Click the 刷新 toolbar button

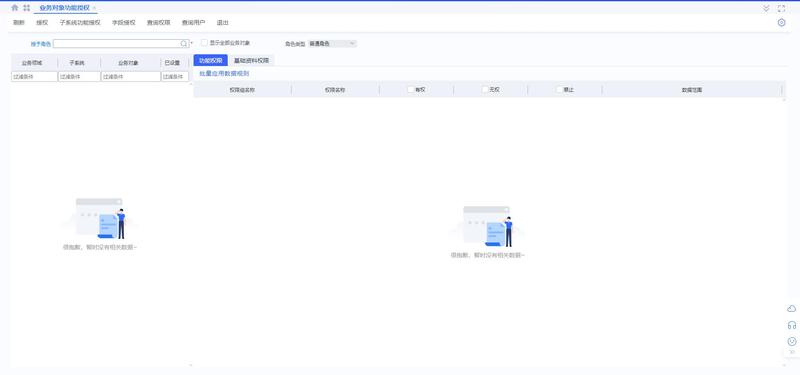[19, 23]
